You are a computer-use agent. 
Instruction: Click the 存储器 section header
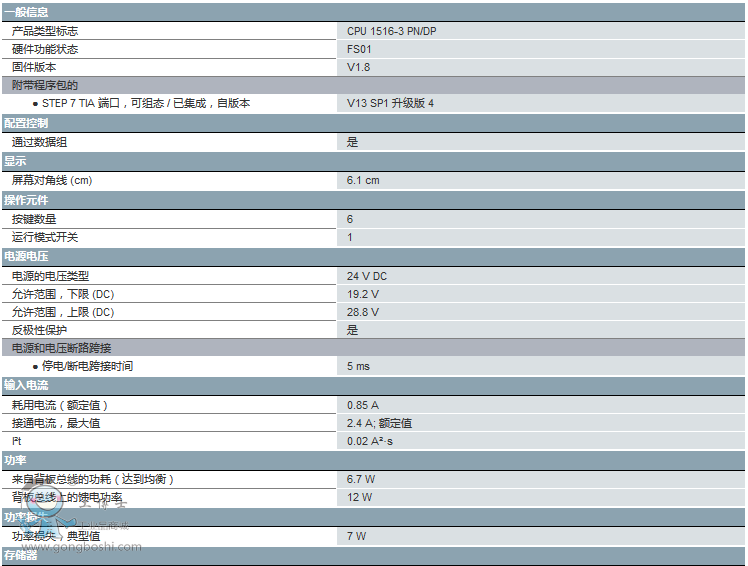20,555
